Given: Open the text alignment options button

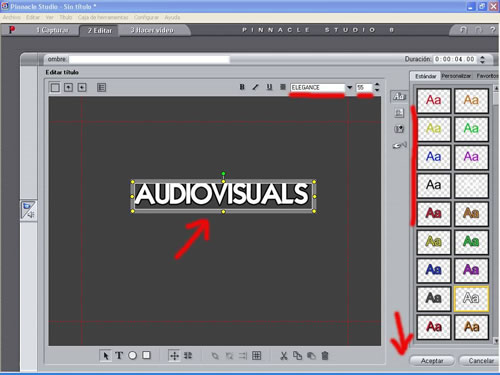Looking at the screenshot, I should click(283, 87).
